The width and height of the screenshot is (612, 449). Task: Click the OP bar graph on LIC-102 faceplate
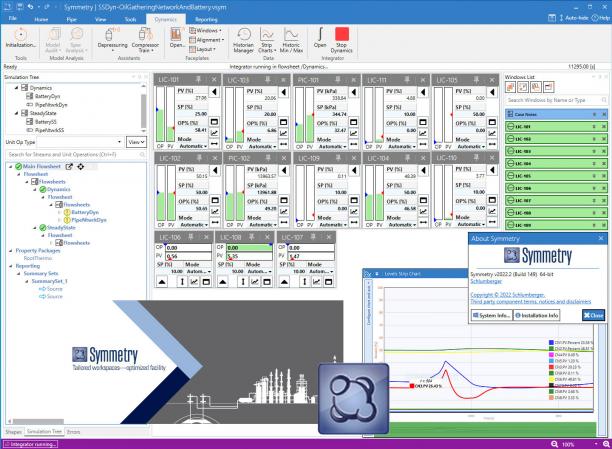pos(161,192)
